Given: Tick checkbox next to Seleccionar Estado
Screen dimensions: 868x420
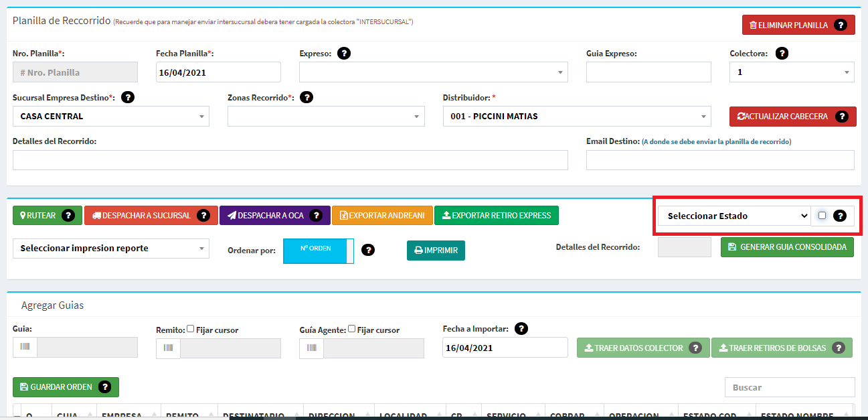Looking at the screenshot, I should point(822,216).
